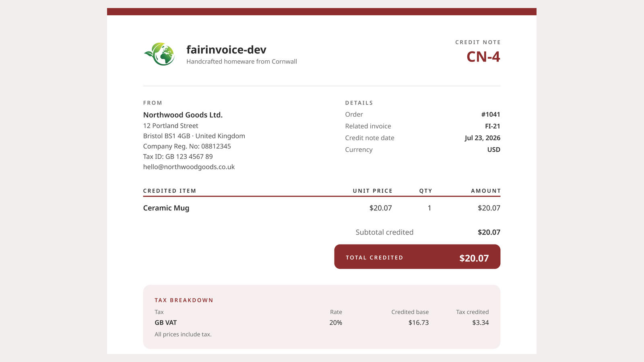Click the dark red top banner

click(x=322, y=12)
